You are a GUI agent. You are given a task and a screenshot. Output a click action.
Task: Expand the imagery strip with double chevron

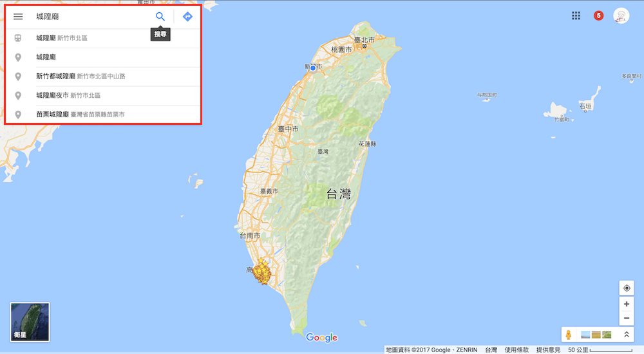click(x=627, y=334)
